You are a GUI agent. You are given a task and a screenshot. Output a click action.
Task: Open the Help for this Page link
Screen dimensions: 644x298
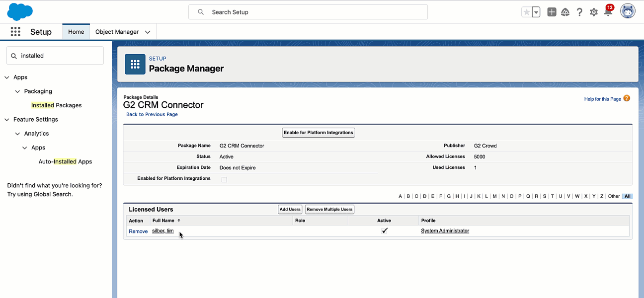pyautogui.click(x=603, y=99)
